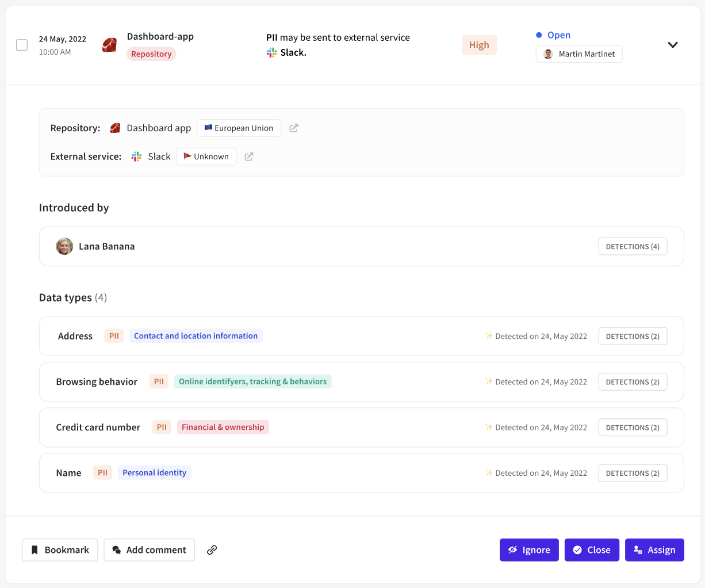The height and width of the screenshot is (588, 705).
Task: Click the name Lana Banana
Action: (x=106, y=246)
